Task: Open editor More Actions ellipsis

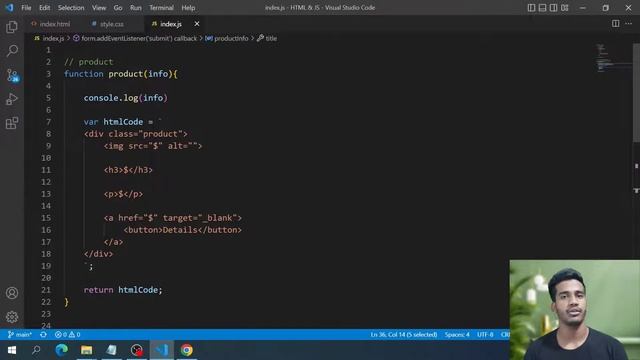Action: tap(629, 24)
